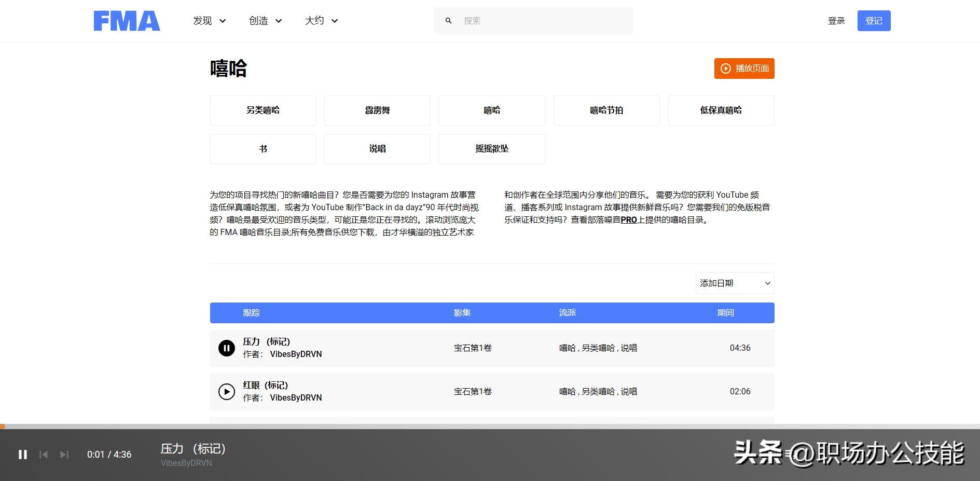Skip to the next track
980x481 pixels.
point(64,455)
